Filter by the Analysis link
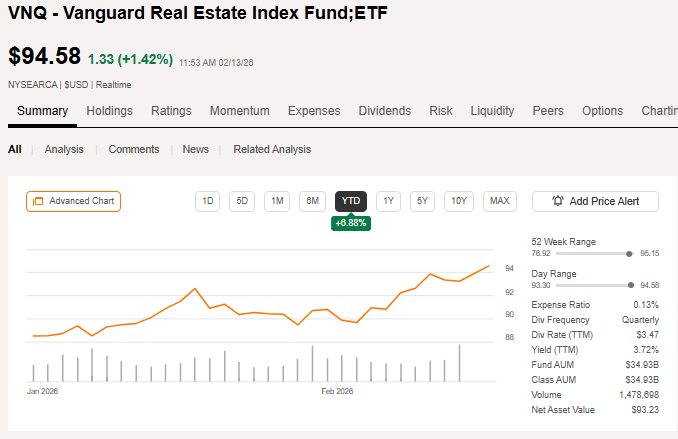This screenshot has width=678, height=439. point(64,149)
